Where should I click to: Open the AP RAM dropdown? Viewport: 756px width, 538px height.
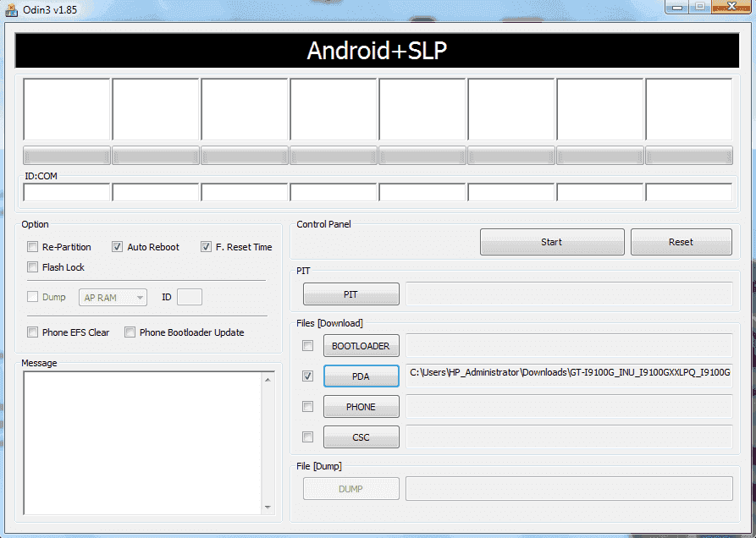point(113,298)
